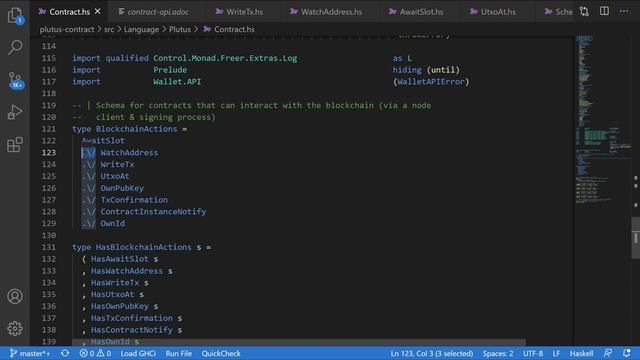
Task: Open the Manage gear settings icon
Action: [x=15, y=329]
